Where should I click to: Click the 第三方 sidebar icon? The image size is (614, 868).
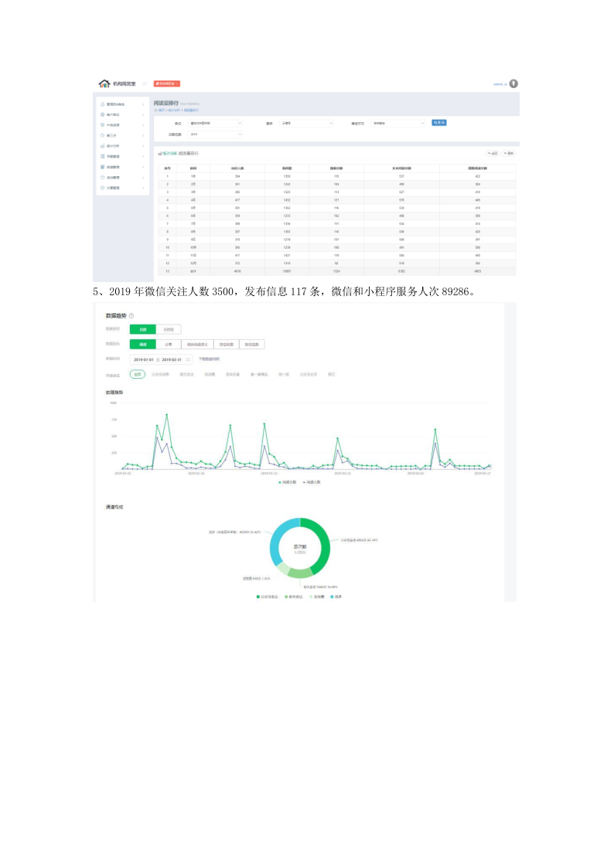tap(102, 135)
